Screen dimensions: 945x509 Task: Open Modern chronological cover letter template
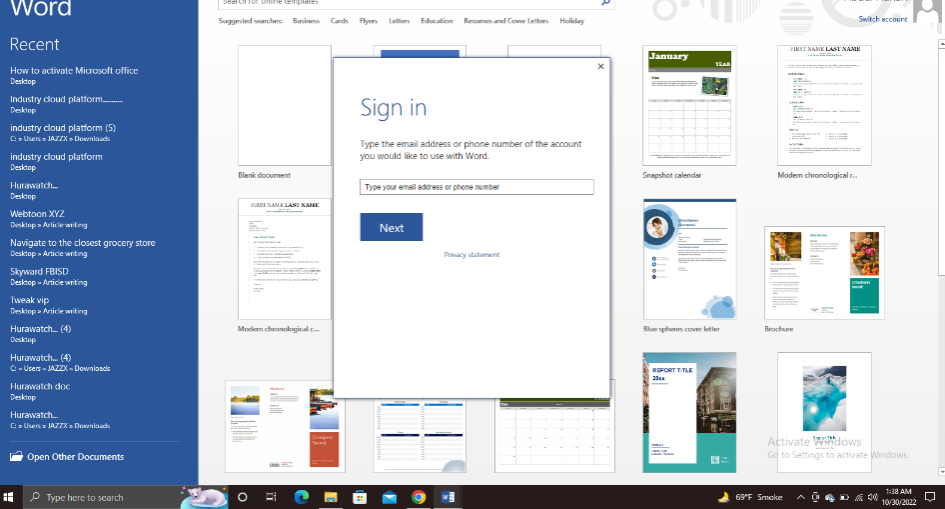pyautogui.click(x=284, y=259)
